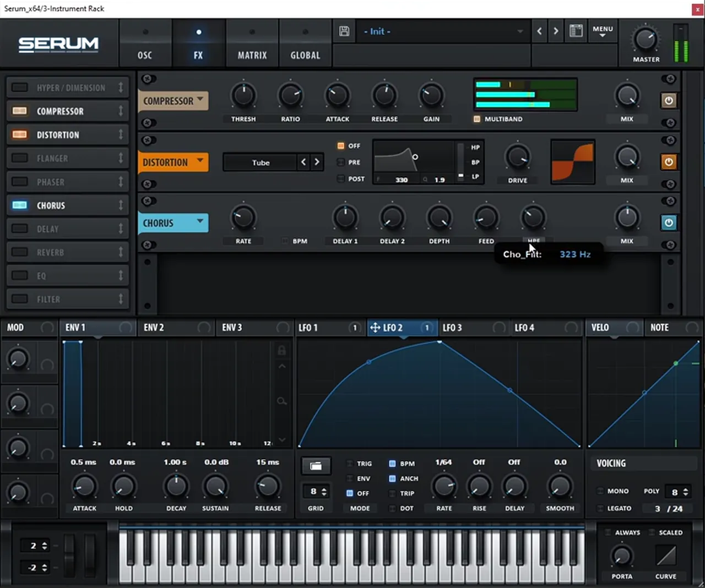Viewport: 705px width, 588px height.
Task: Save preset with the floppy disk icon
Action: (x=344, y=31)
